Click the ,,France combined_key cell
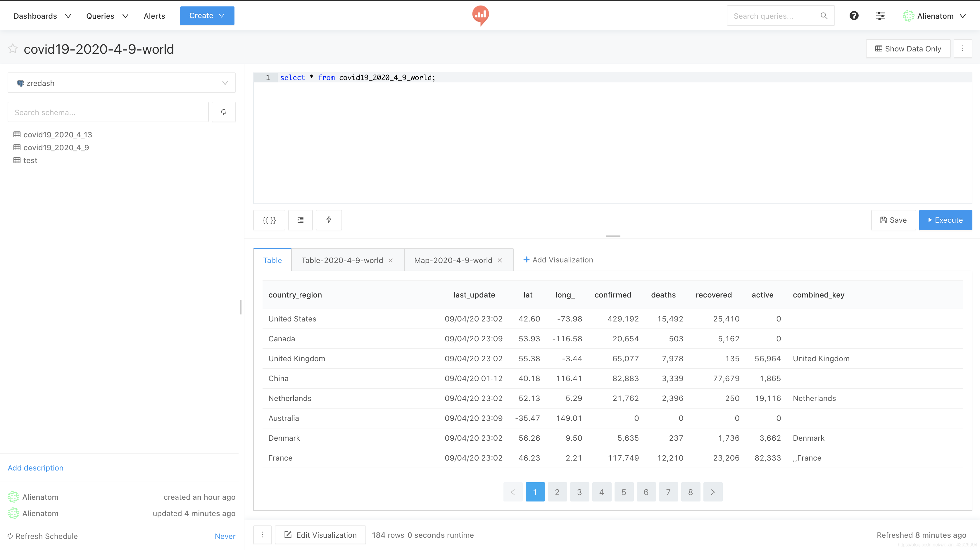The image size is (980, 550). [x=807, y=458]
